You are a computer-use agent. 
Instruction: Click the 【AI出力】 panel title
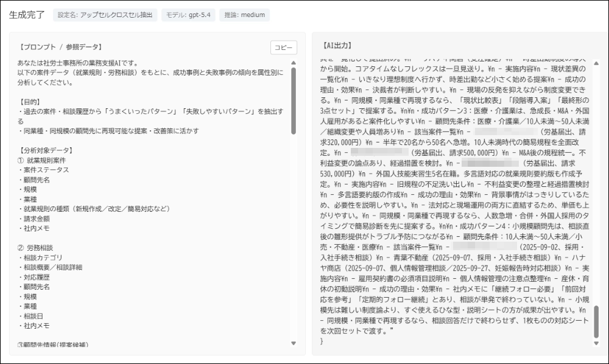point(337,46)
